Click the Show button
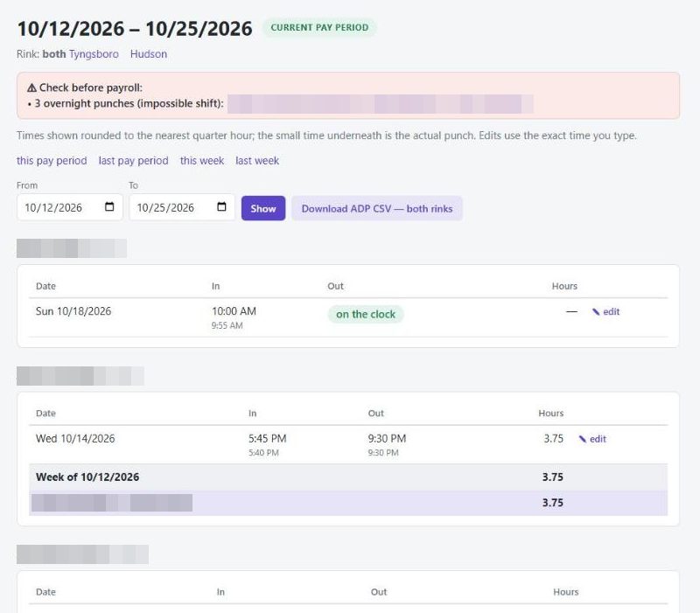700x613 pixels. [263, 208]
